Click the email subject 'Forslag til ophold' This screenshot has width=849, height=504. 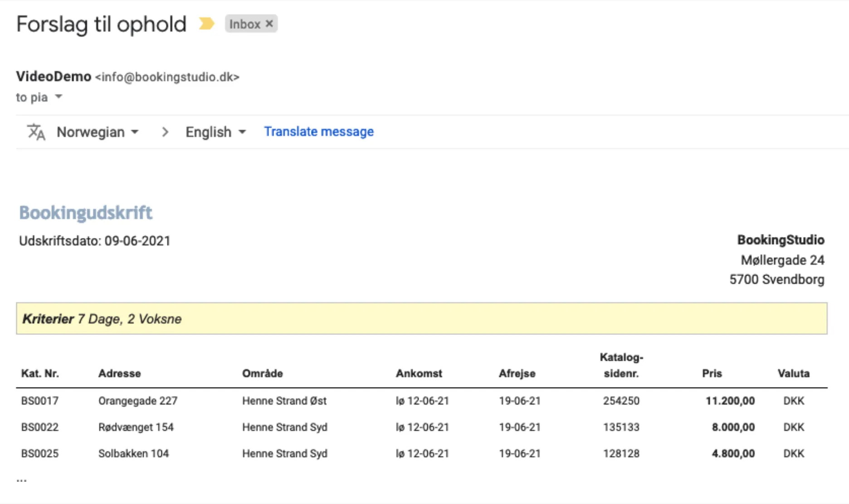pyautogui.click(x=101, y=24)
